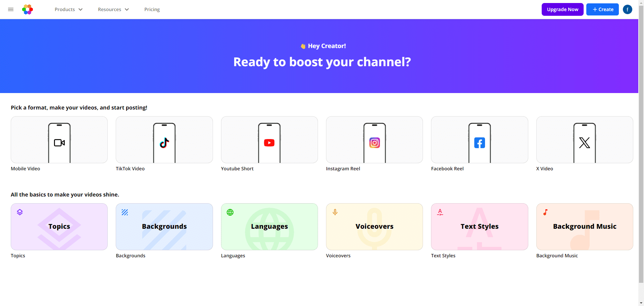Click the camera icon on Mobile Video phone
This screenshot has height=306, width=644.
coord(59,143)
